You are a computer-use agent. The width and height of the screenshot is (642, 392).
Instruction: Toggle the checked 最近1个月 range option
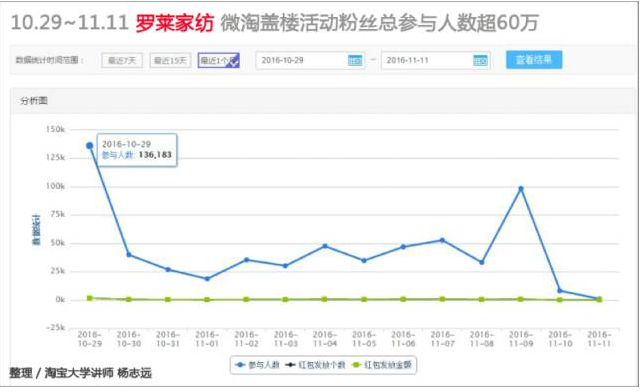click(219, 61)
